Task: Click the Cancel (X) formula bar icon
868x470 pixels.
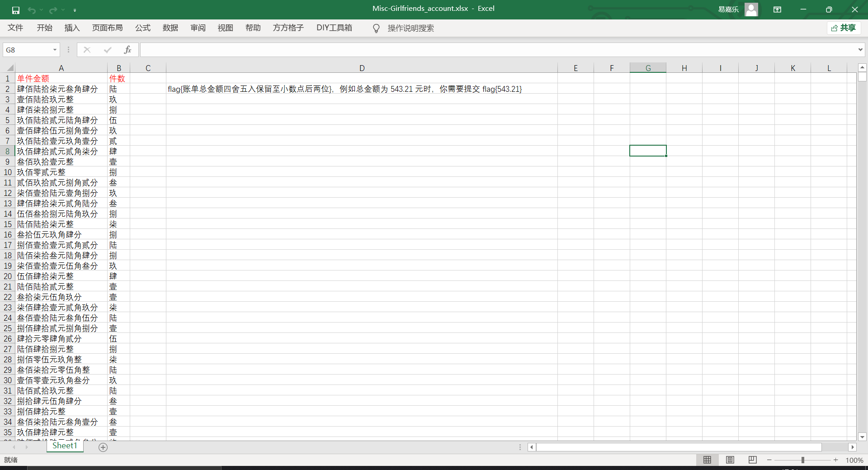Action: [87, 50]
